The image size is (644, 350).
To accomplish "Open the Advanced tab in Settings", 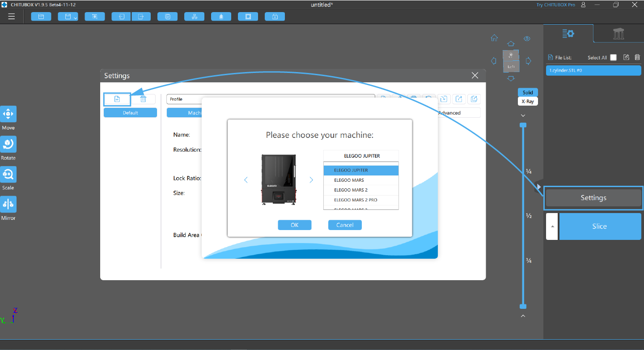I will pyautogui.click(x=449, y=113).
